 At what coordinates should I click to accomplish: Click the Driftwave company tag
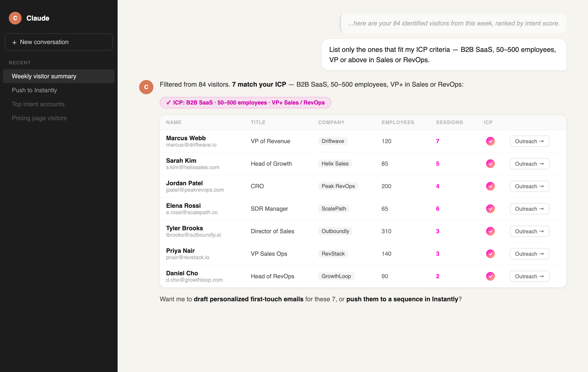[x=333, y=141]
